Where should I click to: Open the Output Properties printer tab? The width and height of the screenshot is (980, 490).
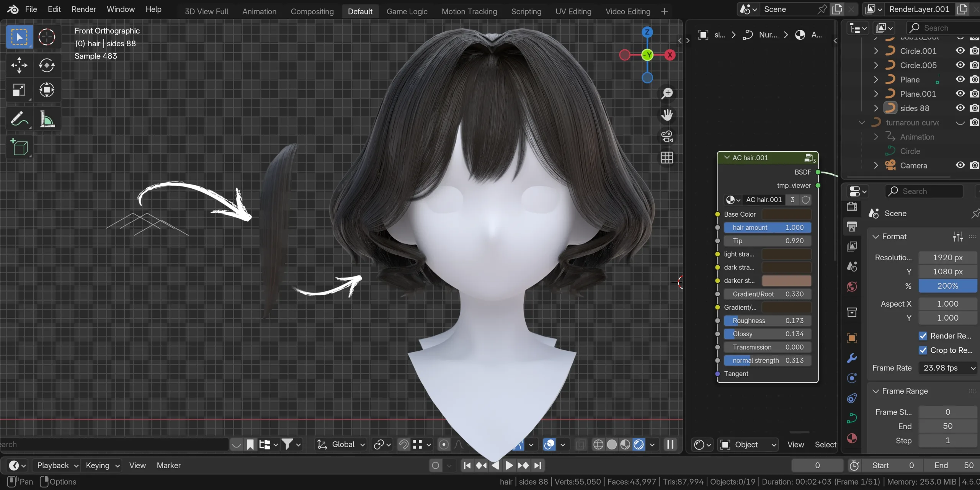(x=852, y=226)
